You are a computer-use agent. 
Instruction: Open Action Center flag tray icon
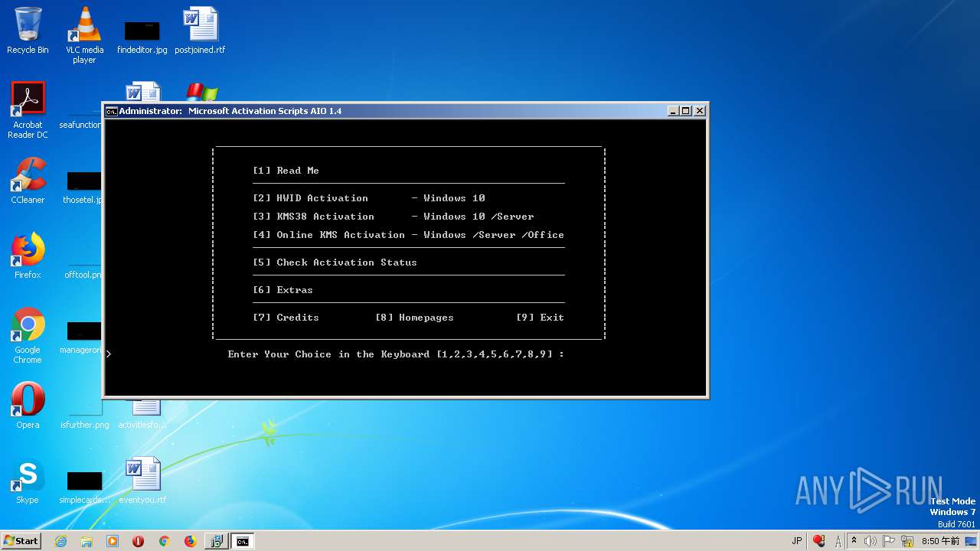[890, 541]
